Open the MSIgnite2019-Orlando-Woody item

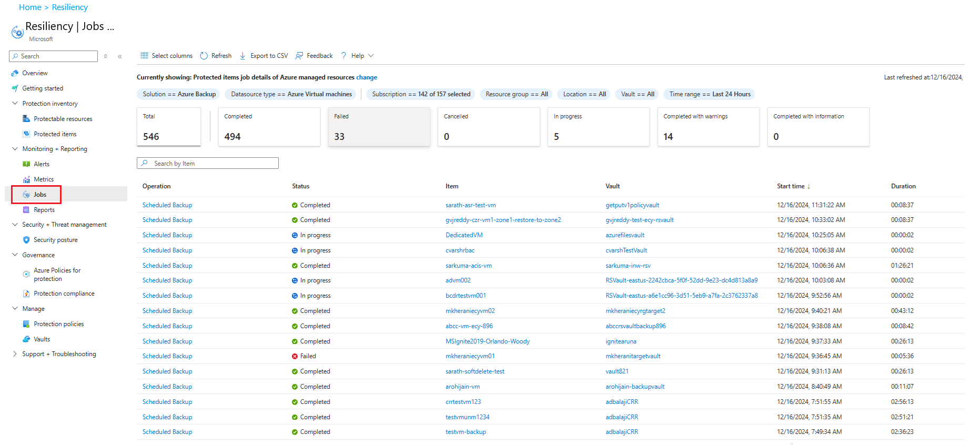click(x=488, y=341)
